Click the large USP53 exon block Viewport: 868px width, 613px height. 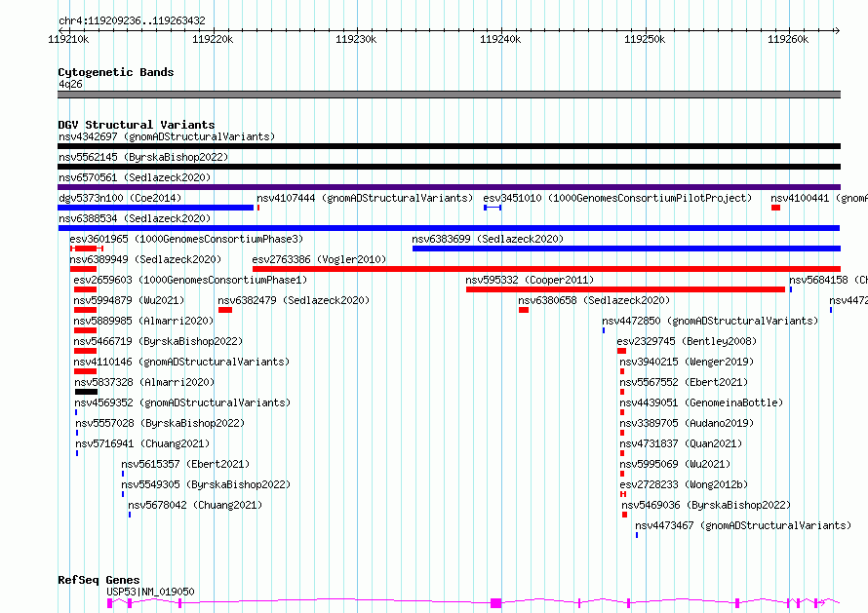[x=496, y=603]
